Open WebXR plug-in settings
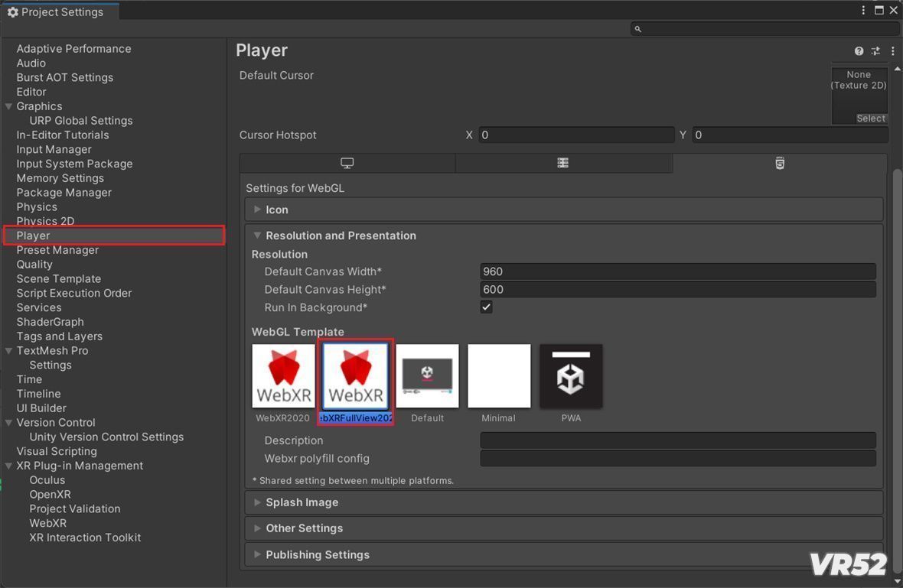 coord(47,524)
